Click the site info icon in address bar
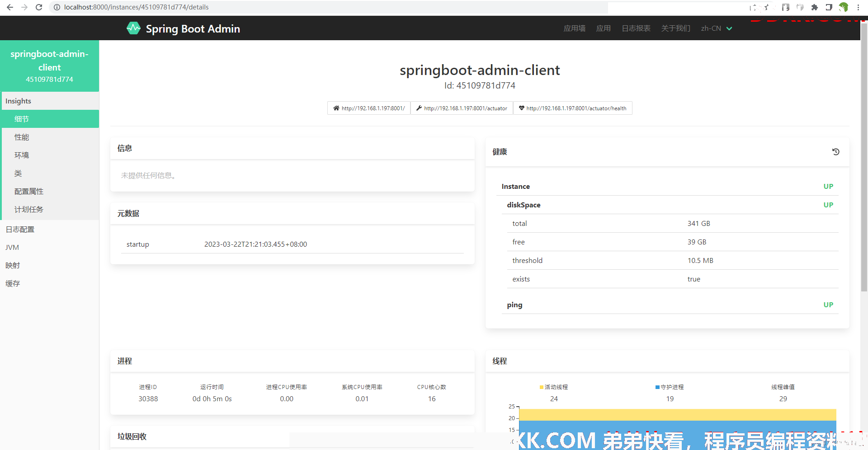The width and height of the screenshot is (868, 450). tap(57, 7)
